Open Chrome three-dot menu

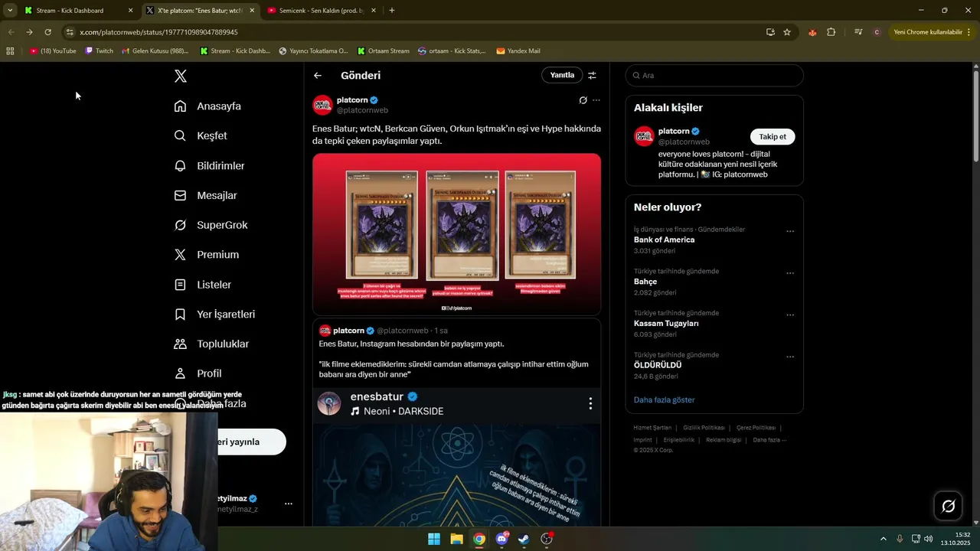click(x=969, y=32)
